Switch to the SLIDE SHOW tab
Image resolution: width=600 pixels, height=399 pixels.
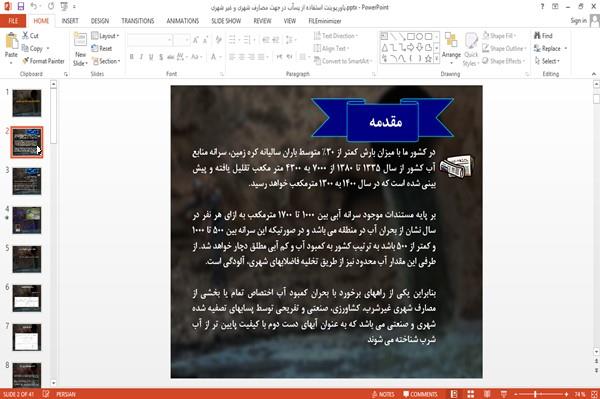pyautogui.click(x=226, y=21)
